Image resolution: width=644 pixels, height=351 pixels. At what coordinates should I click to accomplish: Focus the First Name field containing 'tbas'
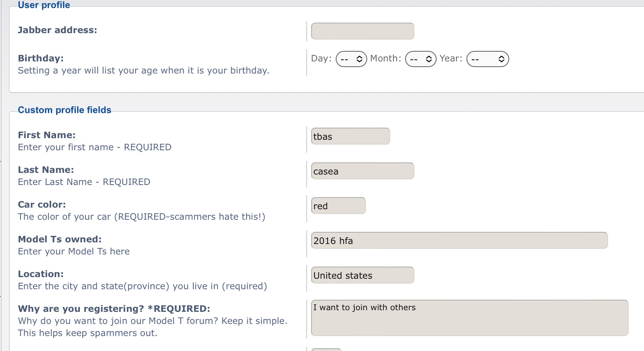[x=350, y=137]
